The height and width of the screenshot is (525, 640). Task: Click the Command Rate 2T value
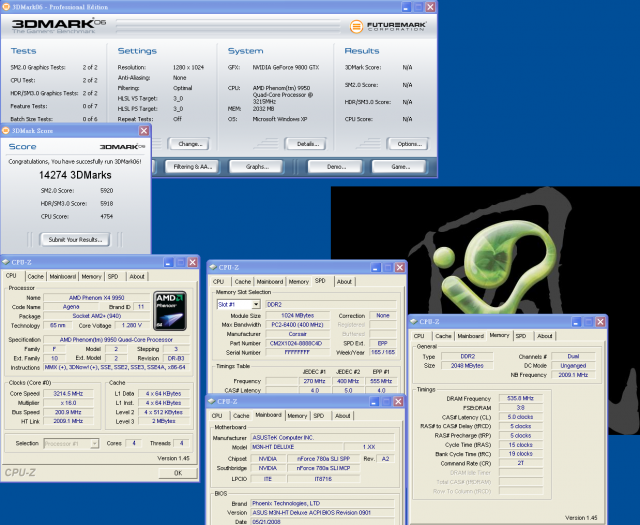pyautogui.click(x=520, y=463)
